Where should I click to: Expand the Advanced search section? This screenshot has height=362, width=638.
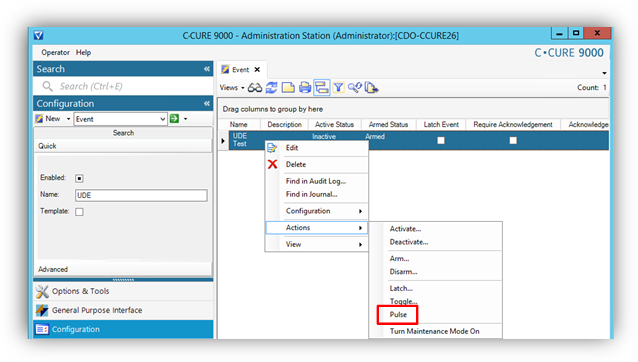pyautogui.click(x=123, y=269)
